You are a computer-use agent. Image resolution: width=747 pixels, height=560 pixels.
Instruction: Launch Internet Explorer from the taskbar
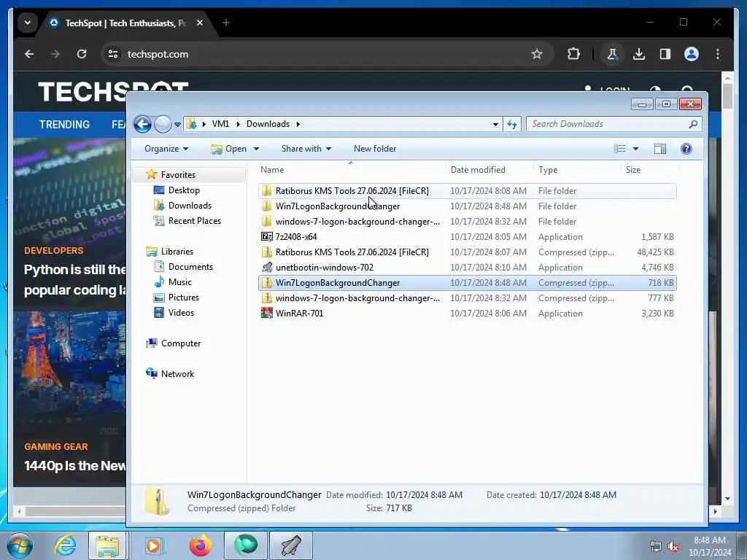(65, 545)
